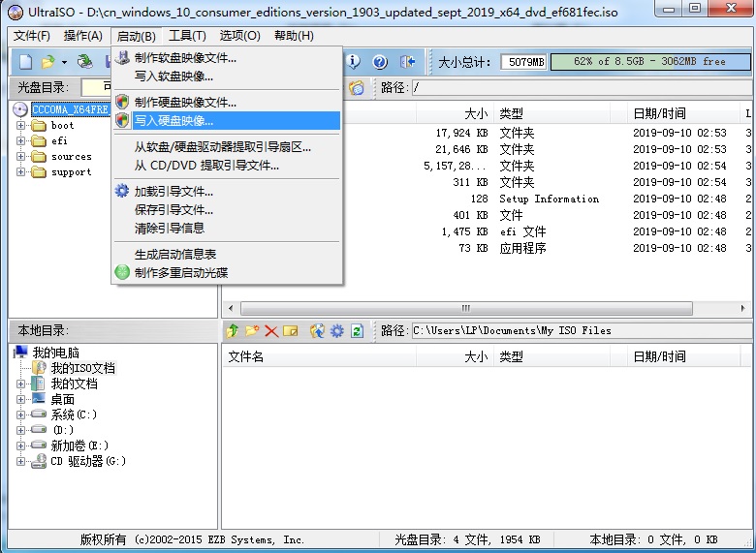
Task: Expand the 桌面 tree node
Action: tap(20, 399)
